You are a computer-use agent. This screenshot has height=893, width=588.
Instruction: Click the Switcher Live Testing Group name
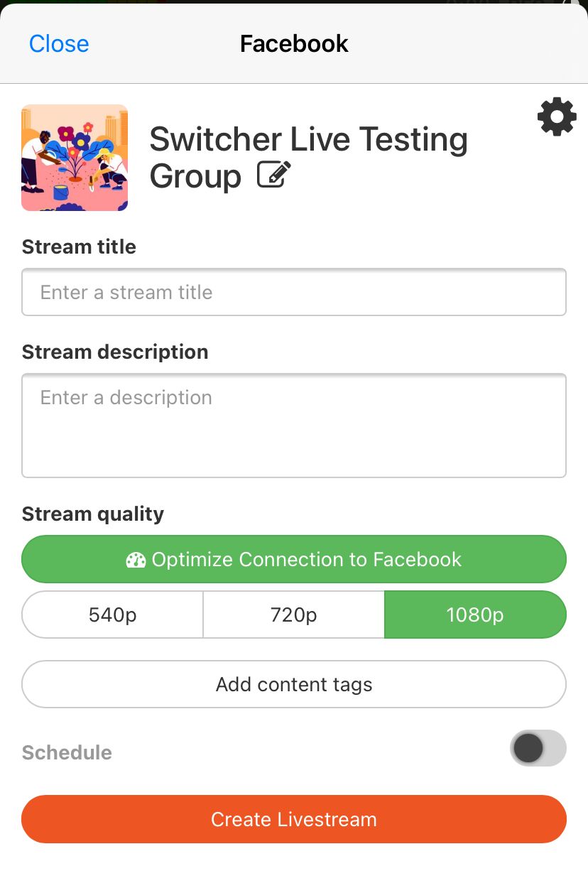[308, 140]
